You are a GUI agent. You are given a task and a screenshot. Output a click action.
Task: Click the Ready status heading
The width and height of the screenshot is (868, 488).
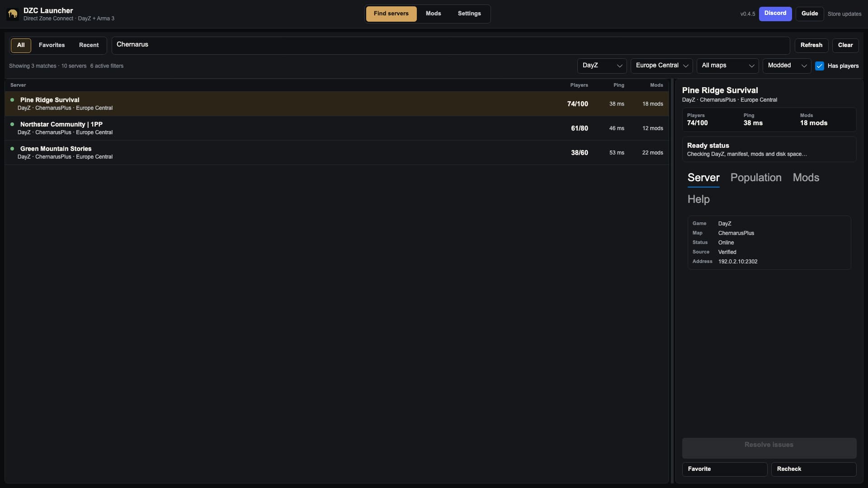[x=708, y=145]
